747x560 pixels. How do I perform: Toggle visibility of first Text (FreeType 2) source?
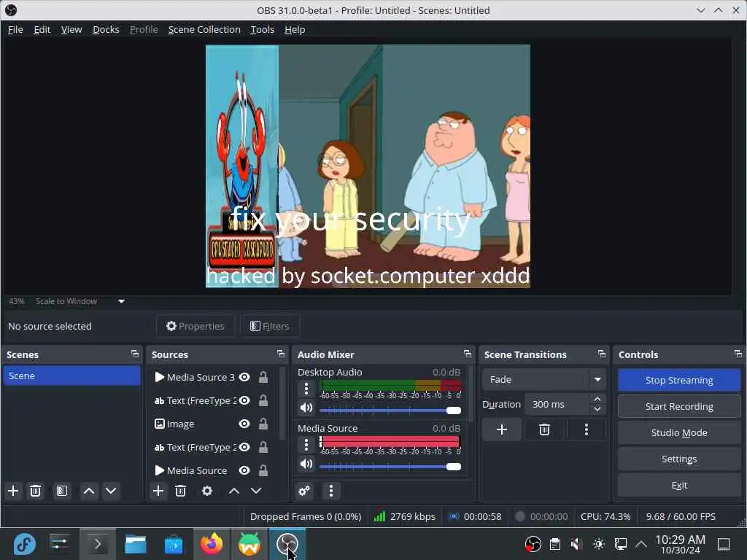click(x=244, y=400)
